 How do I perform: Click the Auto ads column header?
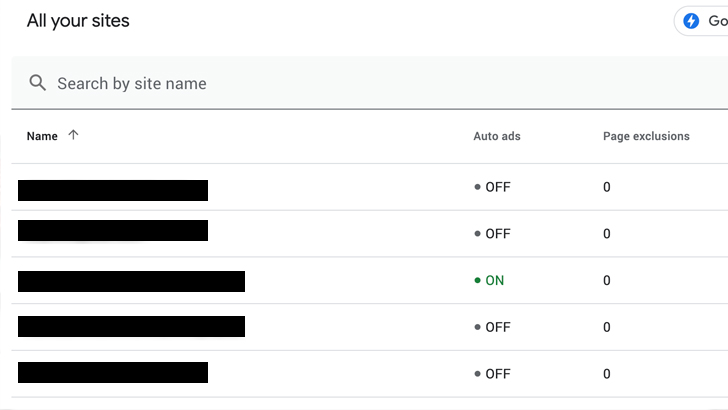pyautogui.click(x=497, y=136)
